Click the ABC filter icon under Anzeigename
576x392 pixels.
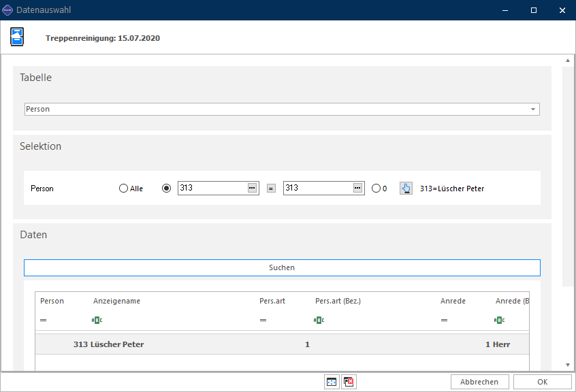tap(97, 320)
